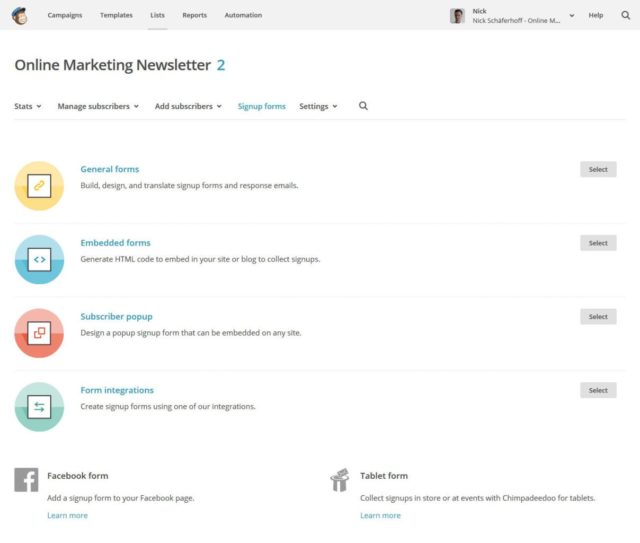Viewport: 640px width, 543px height.
Task: Click the General forms pencil icon
Action: coord(39,186)
